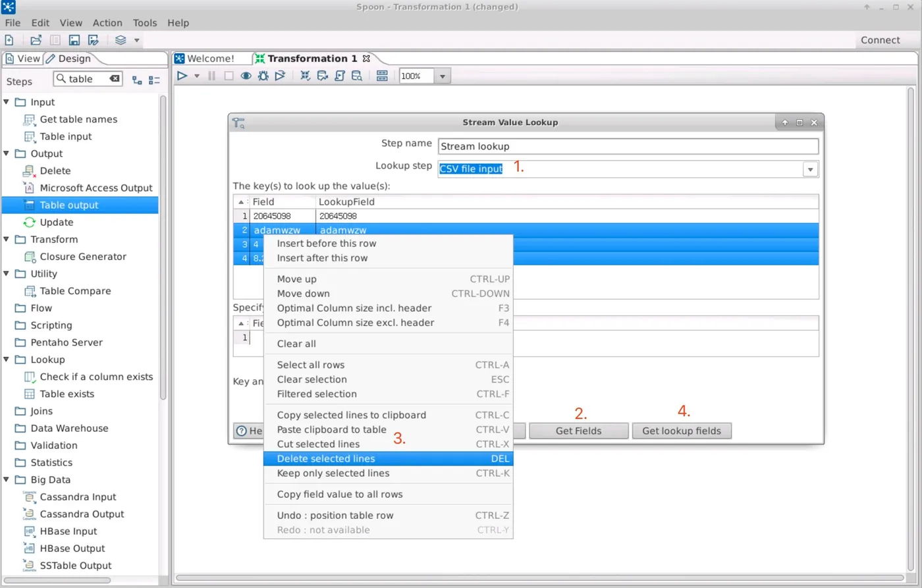Click the steps search field containing 'table'
The image size is (922, 588).
tap(88, 79)
